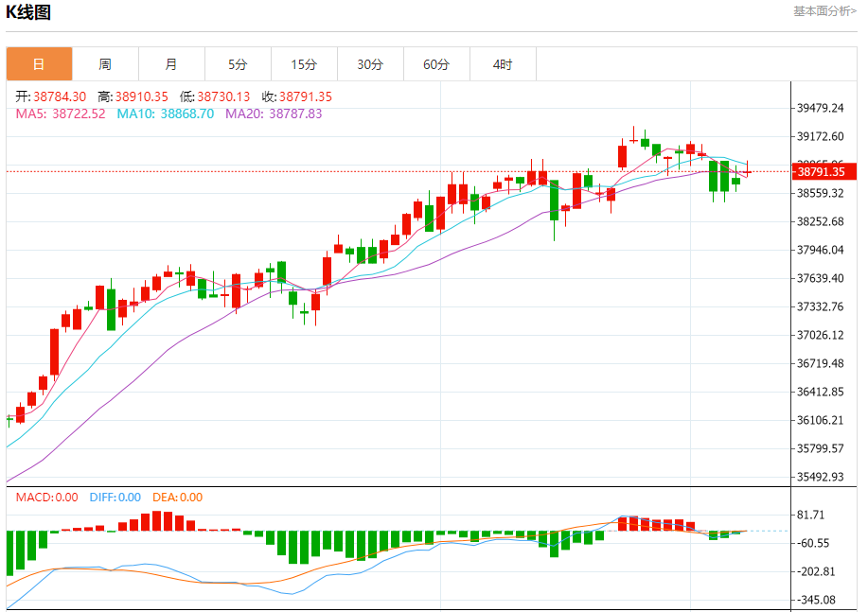Click the 35799.57 price axis label
Image resolution: width=868 pixels, height=612 pixels.
[x=821, y=448]
